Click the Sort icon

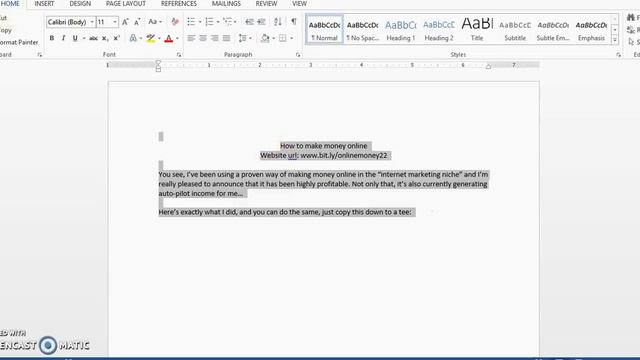(278, 22)
